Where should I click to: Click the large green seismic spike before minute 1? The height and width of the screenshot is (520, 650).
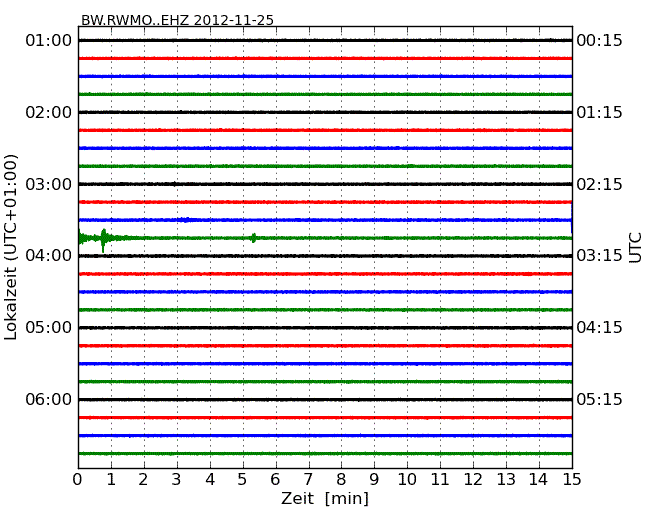(103, 240)
